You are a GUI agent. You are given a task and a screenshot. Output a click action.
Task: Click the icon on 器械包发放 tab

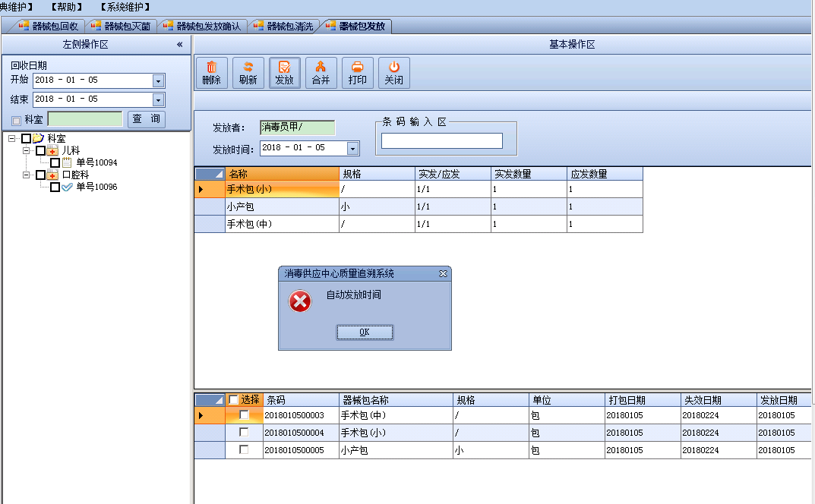pos(331,26)
